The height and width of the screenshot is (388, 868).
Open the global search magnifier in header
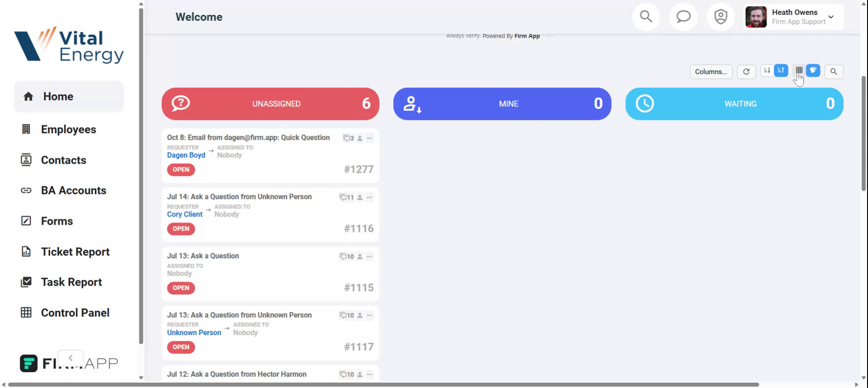coord(646,17)
